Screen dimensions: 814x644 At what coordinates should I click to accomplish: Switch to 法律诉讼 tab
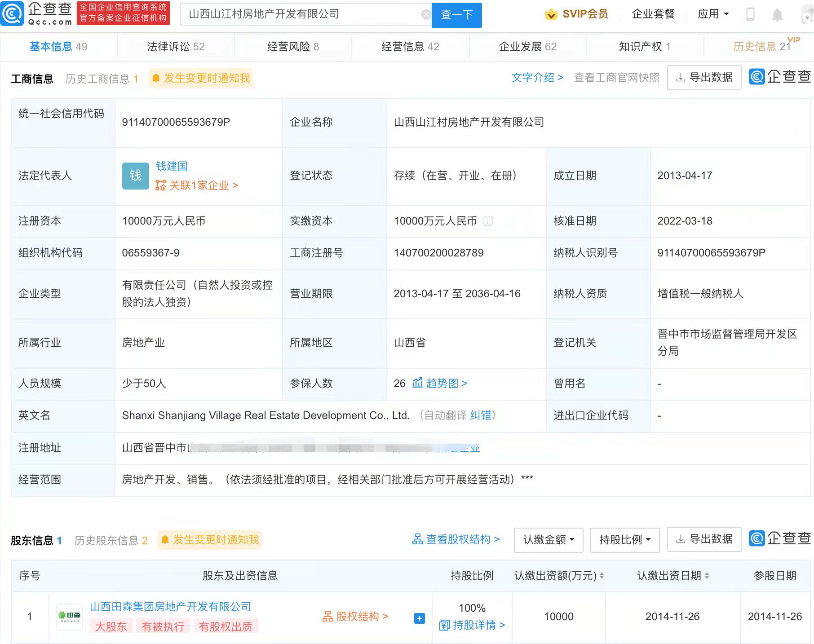click(176, 47)
